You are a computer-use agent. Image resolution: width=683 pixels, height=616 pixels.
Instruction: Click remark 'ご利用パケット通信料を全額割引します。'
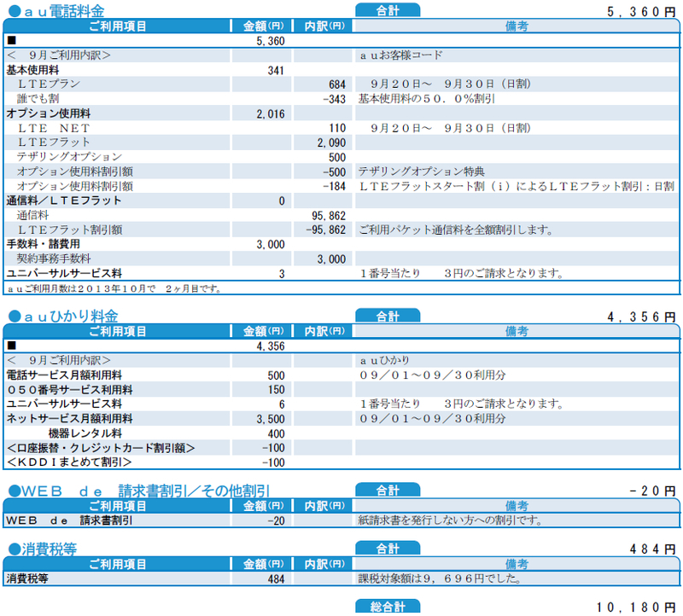[456, 230]
